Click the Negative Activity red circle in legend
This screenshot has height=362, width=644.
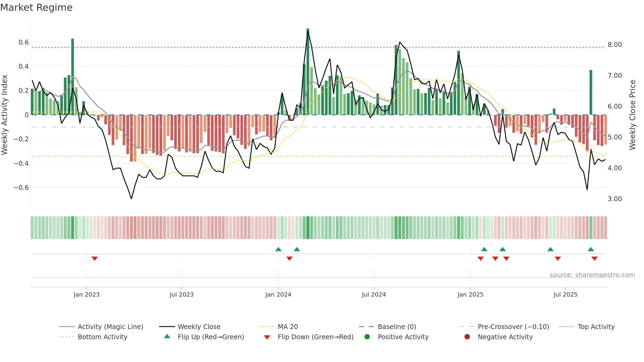pyautogui.click(x=467, y=337)
